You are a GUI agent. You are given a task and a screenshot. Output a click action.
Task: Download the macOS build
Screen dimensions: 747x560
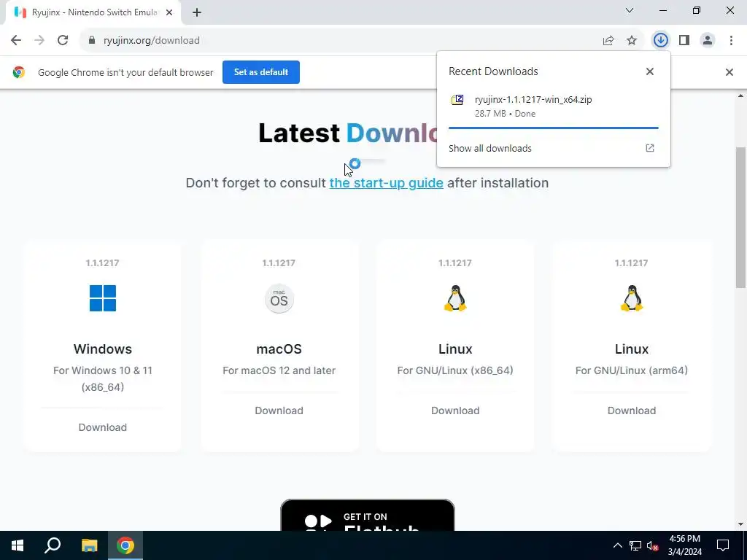click(x=279, y=411)
